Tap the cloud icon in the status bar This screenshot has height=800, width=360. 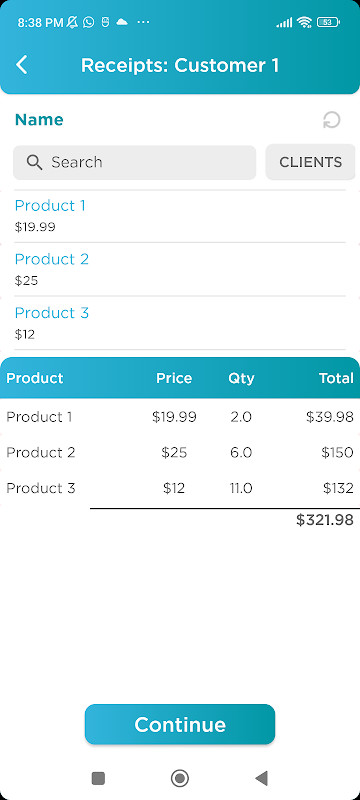click(122, 22)
